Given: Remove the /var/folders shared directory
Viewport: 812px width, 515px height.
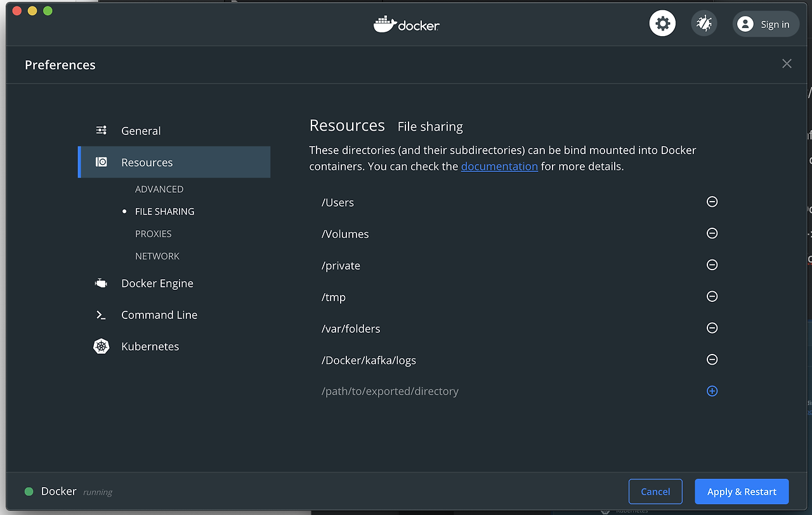Looking at the screenshot, I should (x=712, y=328).
